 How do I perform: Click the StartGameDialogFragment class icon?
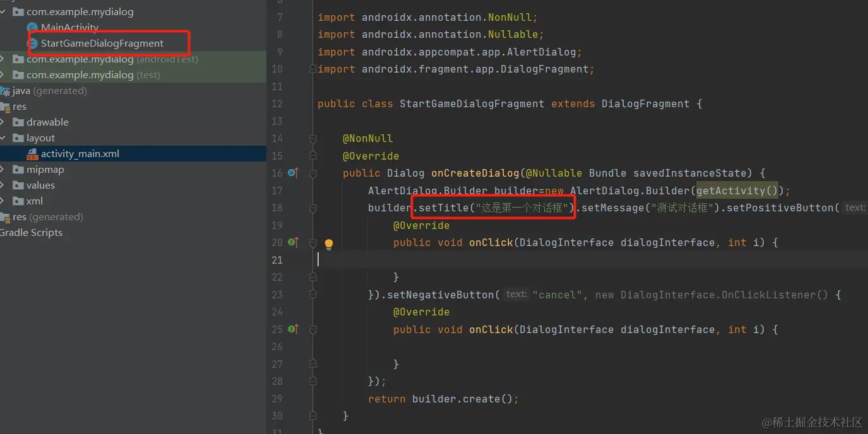pos(32,44)
